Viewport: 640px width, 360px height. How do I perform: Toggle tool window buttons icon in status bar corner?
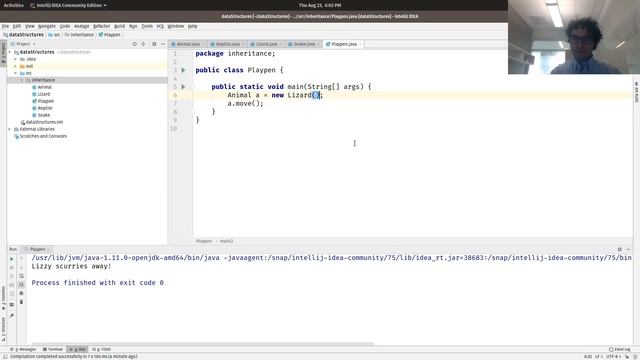[x=4, y=356]
